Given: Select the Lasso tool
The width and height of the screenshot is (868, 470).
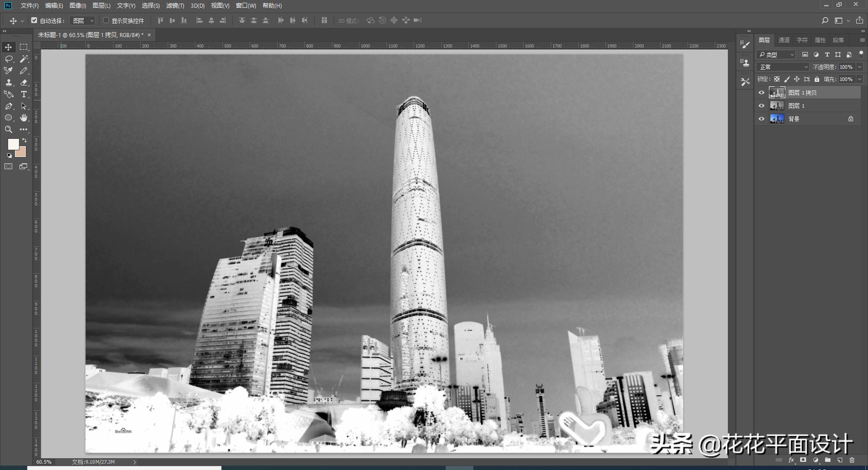Looking at the screenshot, I should click(8, 59).
